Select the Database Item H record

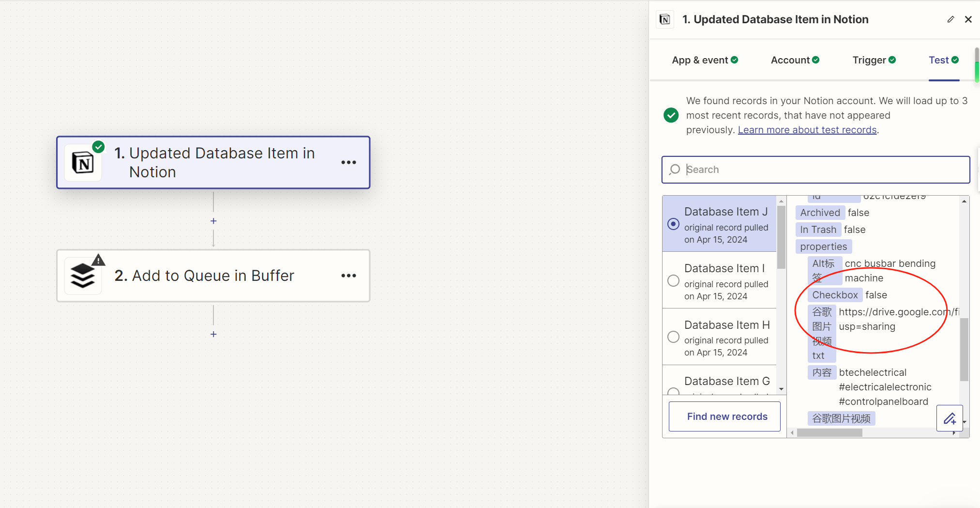tap(719, 338)
